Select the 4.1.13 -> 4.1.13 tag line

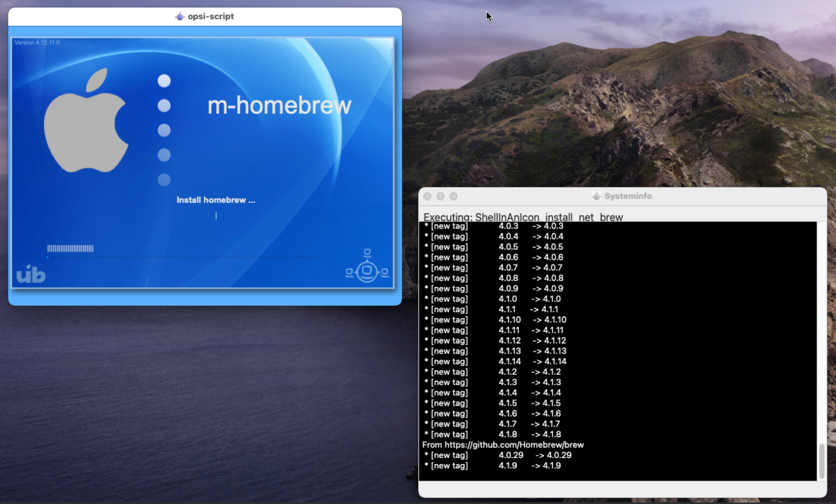click(496, 351)
